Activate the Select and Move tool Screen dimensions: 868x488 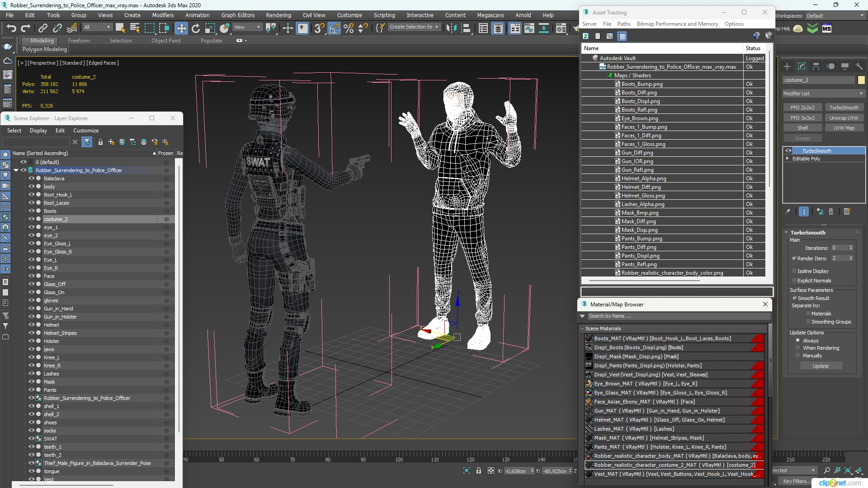click(181, 28)
